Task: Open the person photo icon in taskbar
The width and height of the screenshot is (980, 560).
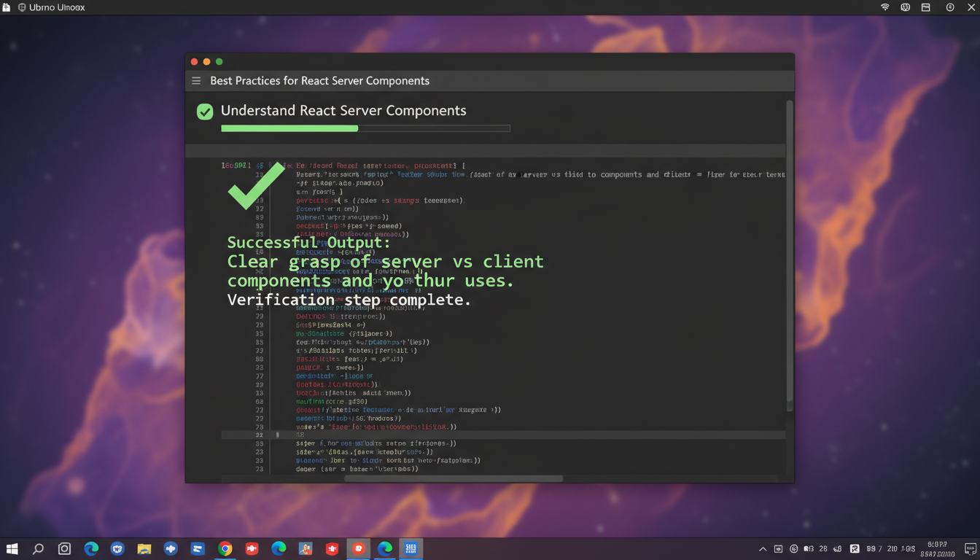Action: (306, 549)
